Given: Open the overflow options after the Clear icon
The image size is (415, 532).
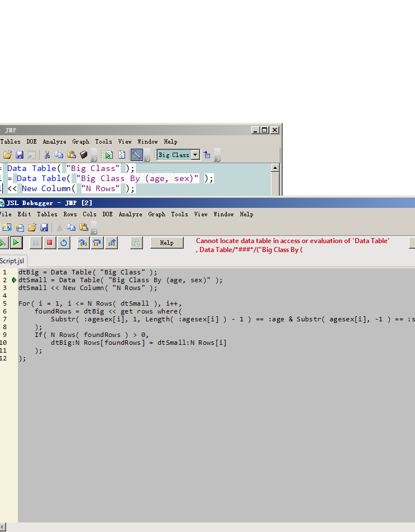Looking at the screenshot, I should click(x=94, y=155).
